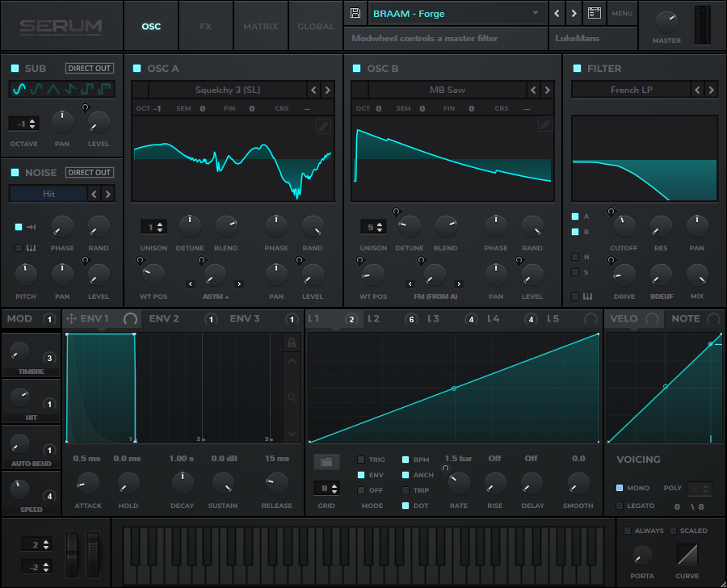Toggle the NOISE oscillator on/off
727x588 pixels.
[x=15, y=173]
